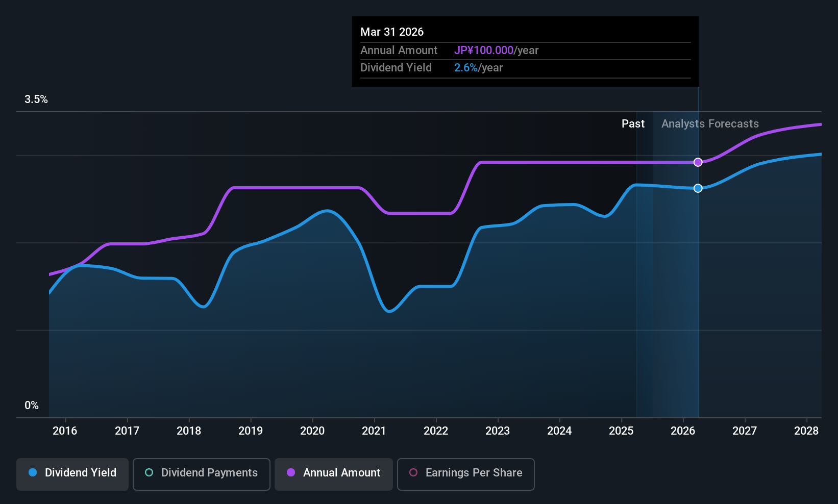Click the Past region label
The height and width of the screenshot is (504, 838).
pos(633,124)
